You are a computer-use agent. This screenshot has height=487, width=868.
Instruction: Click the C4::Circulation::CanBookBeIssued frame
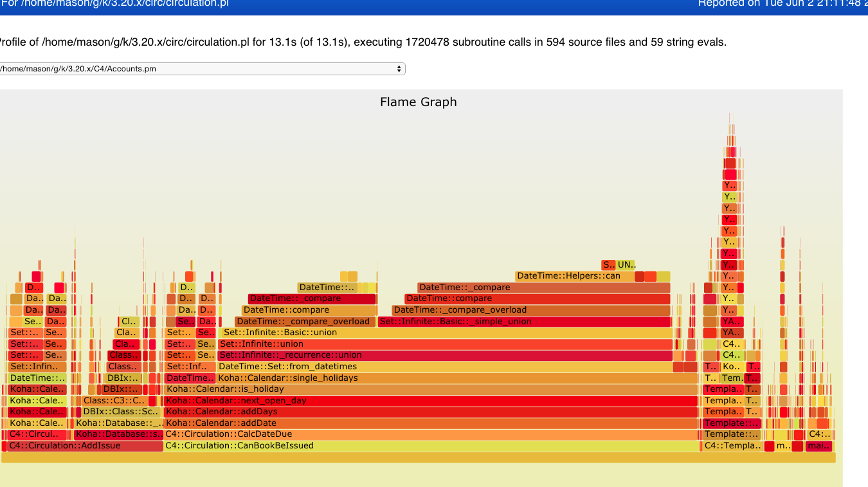pyautogui.click(x=431, y=446)
